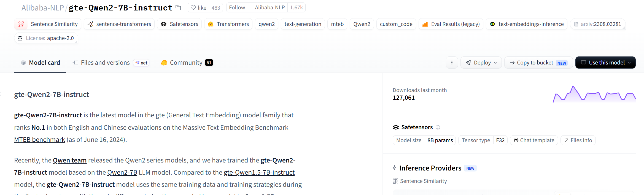Click the Files and versions list icon
The height and width of the screenshot is (195, 644).
pyautogui.click(x=75, y=63)
